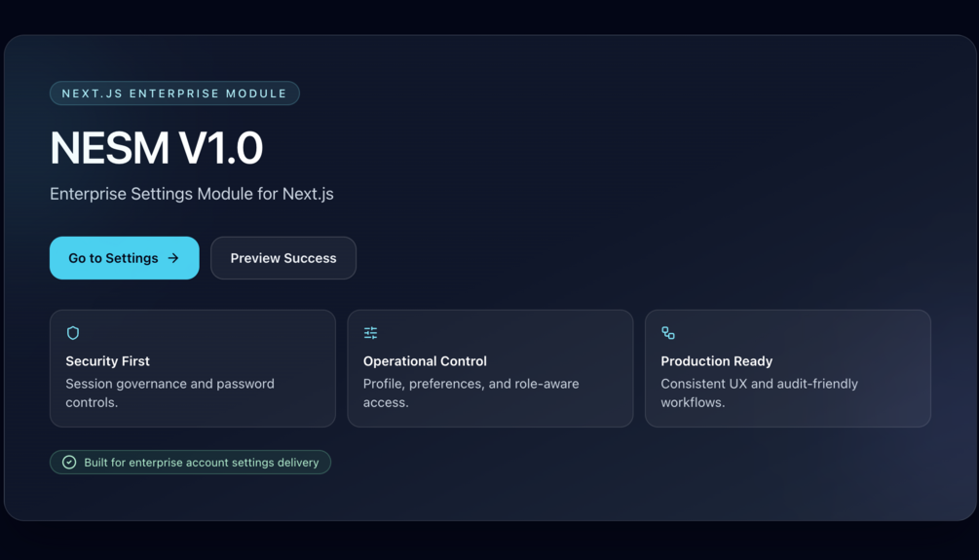Click the check circle icon in the enterprise badge

[69, 462]
